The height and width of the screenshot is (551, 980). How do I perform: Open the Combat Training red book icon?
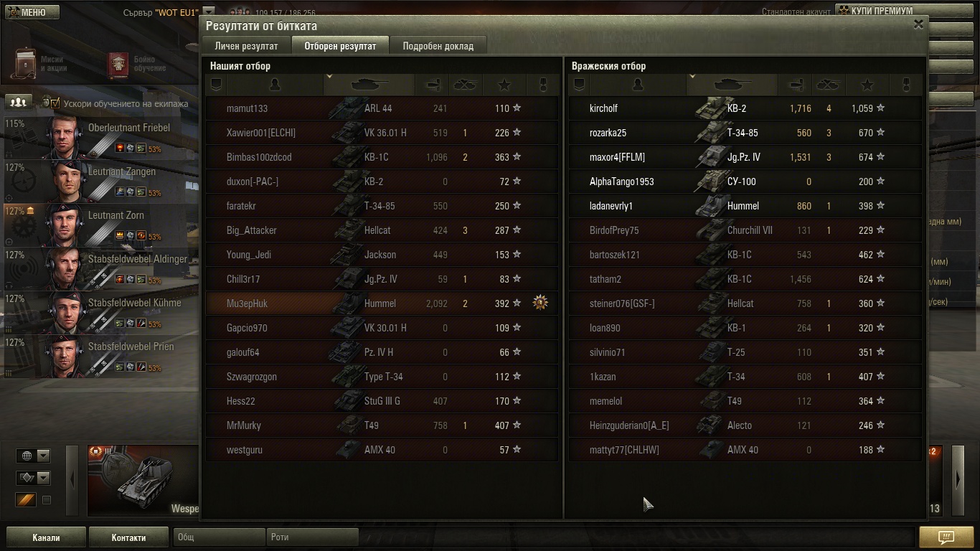[118, 65]
